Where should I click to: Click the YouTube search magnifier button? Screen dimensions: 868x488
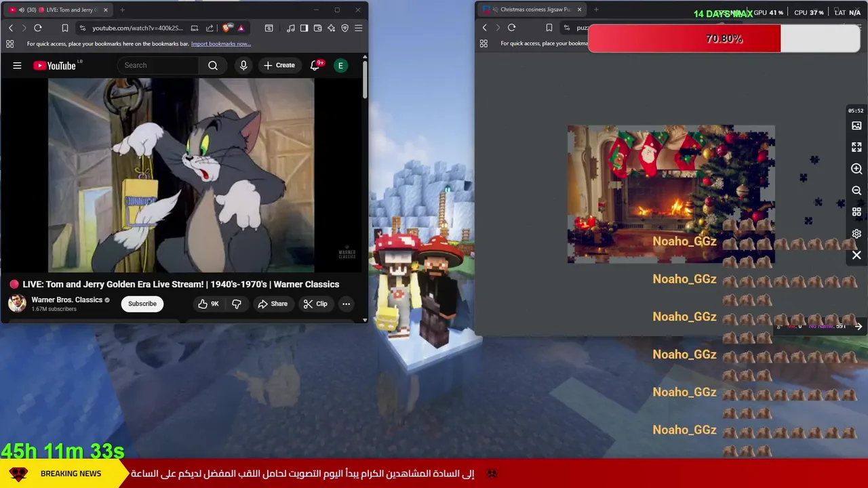pyautogui.click(x=213, y=65)
